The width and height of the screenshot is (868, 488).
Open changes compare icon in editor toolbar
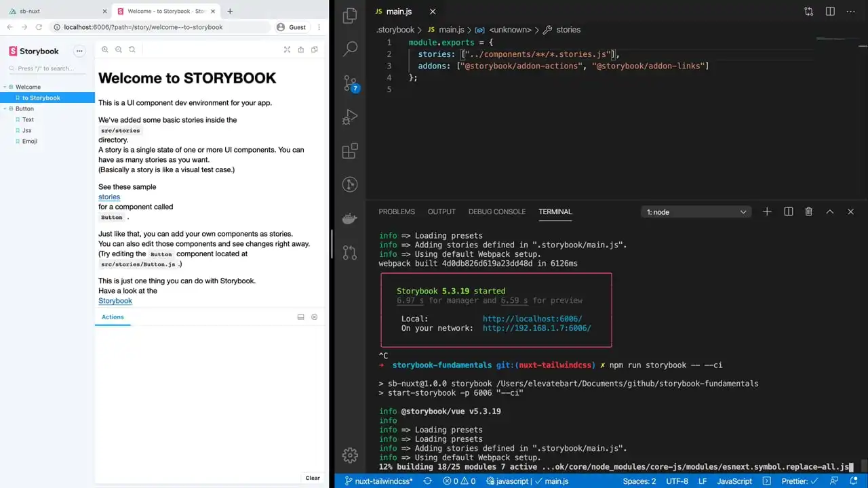click(x=809, y=12)
